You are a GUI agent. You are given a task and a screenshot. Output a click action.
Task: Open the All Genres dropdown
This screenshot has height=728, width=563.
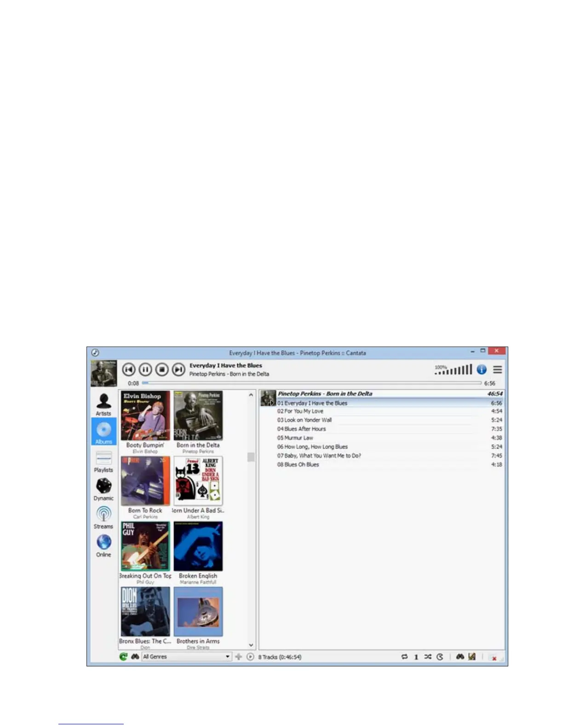[186, 657]
